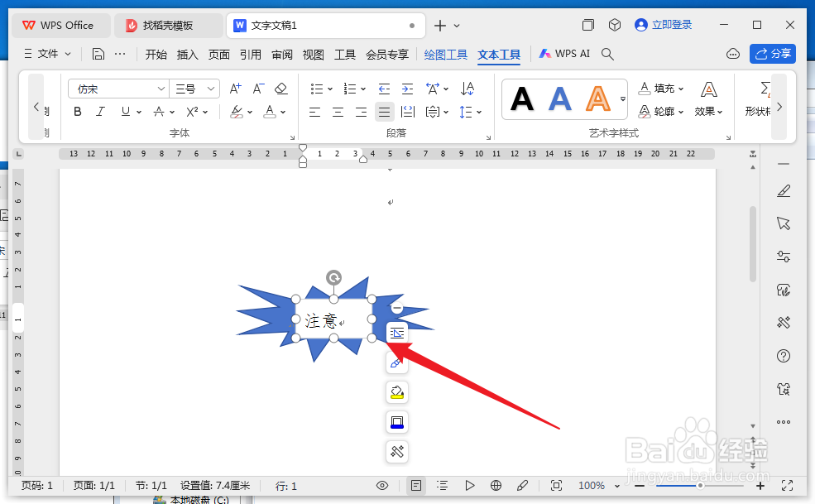The height and width of the screenshot is (504, 815).
Task: Click distributed alignment icon
Action: [408, 112]
